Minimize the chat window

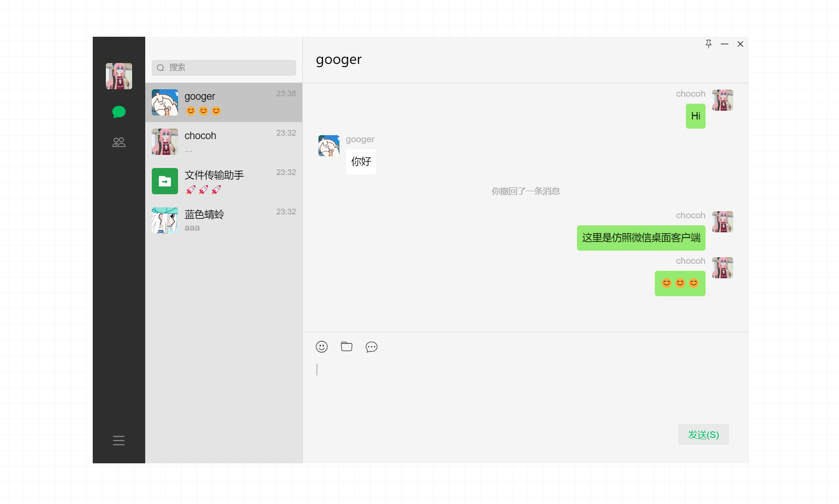point(724,44)
